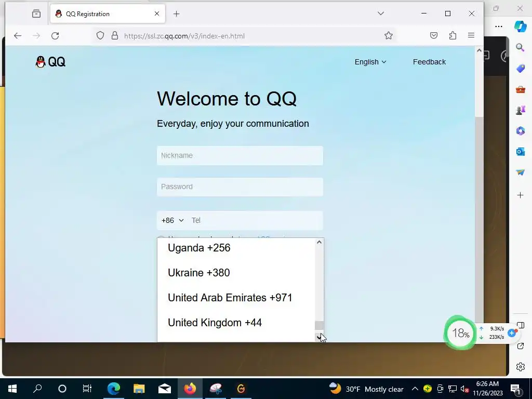This screenshot has height=399, width=532.
Task: Expand +86 country code selector
Action: pyautogui.click(x=172, y=220)
